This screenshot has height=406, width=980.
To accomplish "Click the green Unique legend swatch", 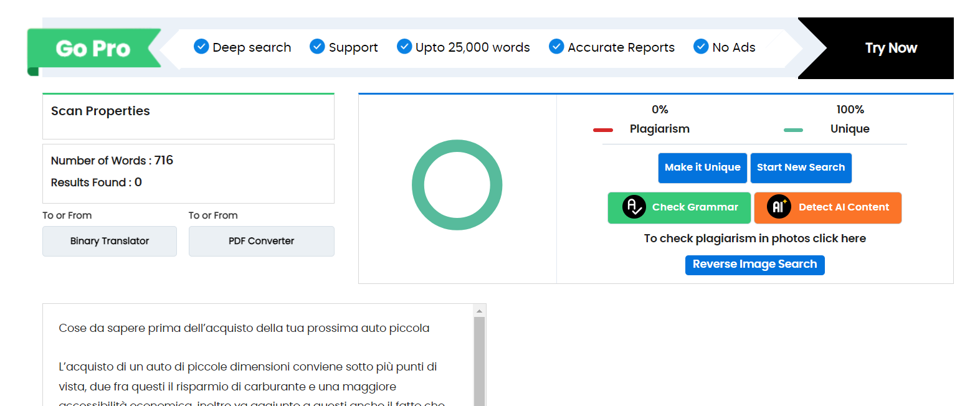I will click(x=793, y=130).
